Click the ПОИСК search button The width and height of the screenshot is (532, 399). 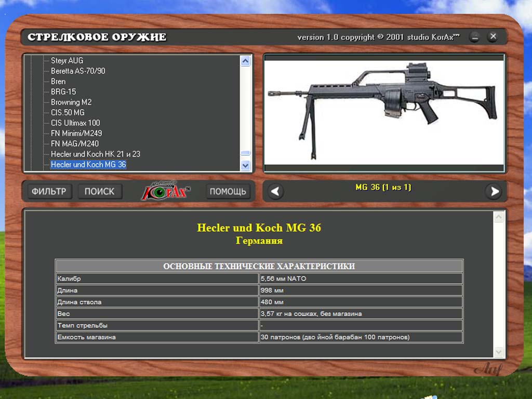99,192
